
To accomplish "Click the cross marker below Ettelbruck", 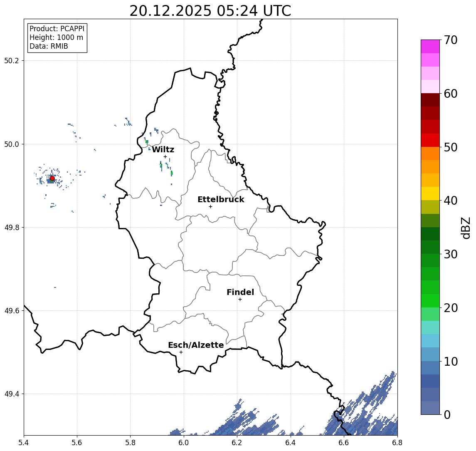I will (210, 207).
